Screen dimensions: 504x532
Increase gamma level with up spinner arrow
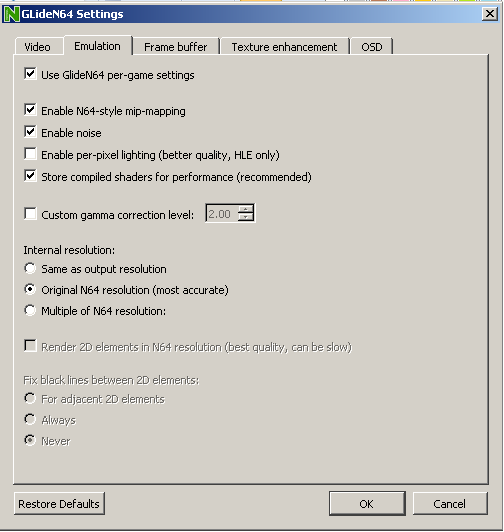[x=245, y=209]
